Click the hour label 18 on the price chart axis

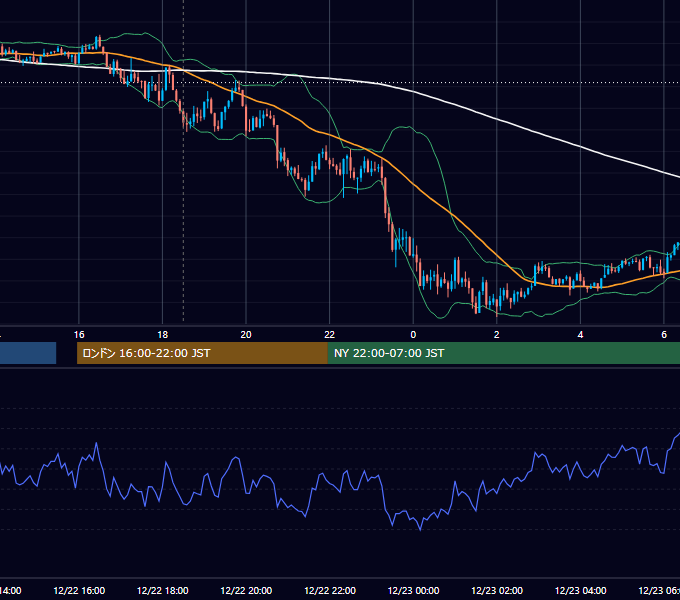click(162, 335)
